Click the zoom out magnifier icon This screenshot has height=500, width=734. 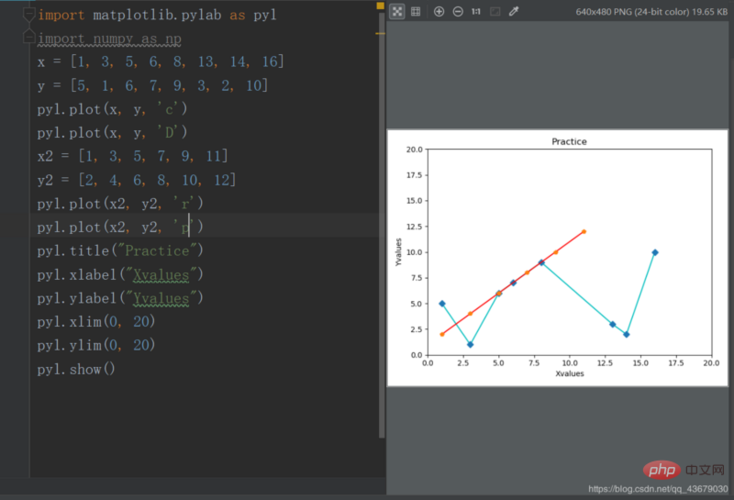457,12
